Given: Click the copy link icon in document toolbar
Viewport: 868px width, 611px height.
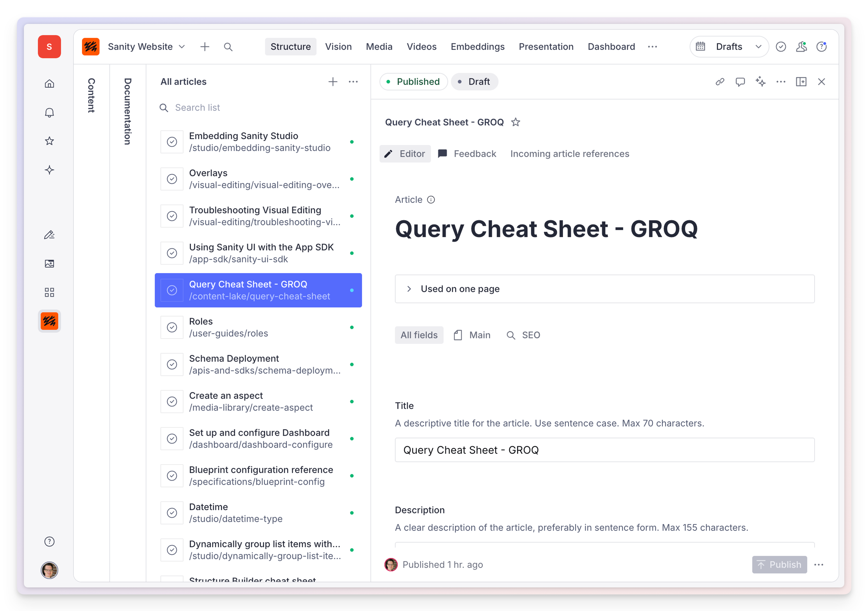Looking at the screenshot, I should coord(720,82).
